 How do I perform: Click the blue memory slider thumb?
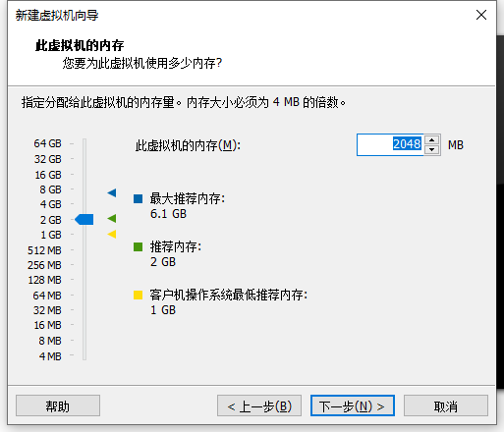point(84,219)
